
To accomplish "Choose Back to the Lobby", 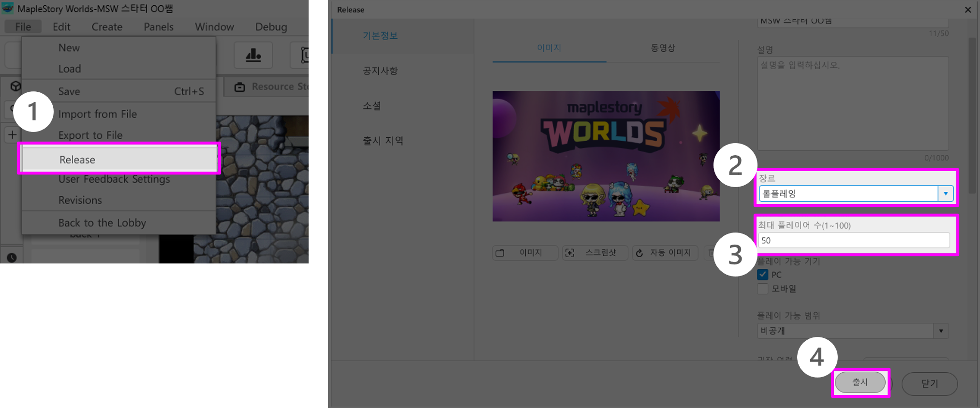I will [x=119, y=223].
